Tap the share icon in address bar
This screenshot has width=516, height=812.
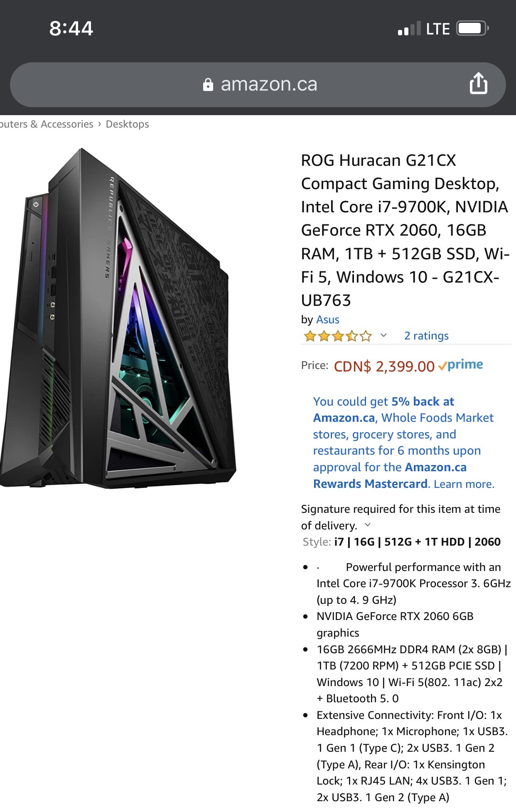point(478,83)
